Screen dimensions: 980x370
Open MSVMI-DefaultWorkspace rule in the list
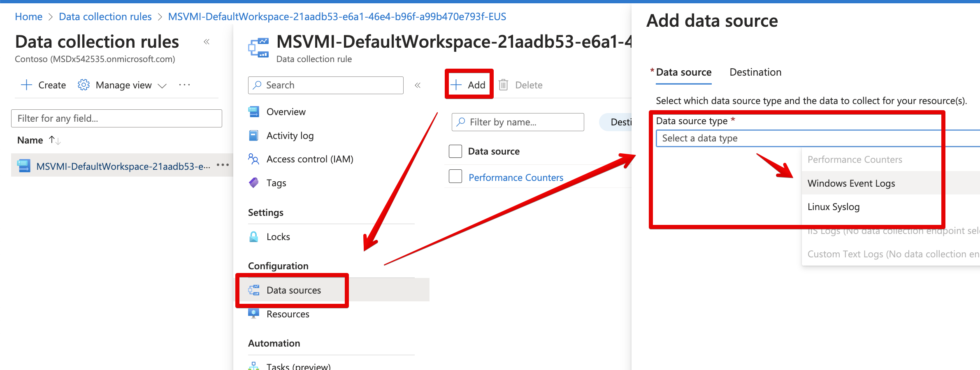pos(123,166)
